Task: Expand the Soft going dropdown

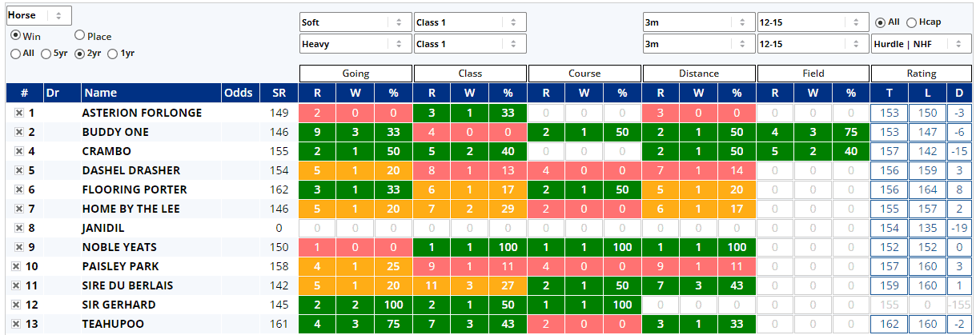Action: [x=355, y=22]
